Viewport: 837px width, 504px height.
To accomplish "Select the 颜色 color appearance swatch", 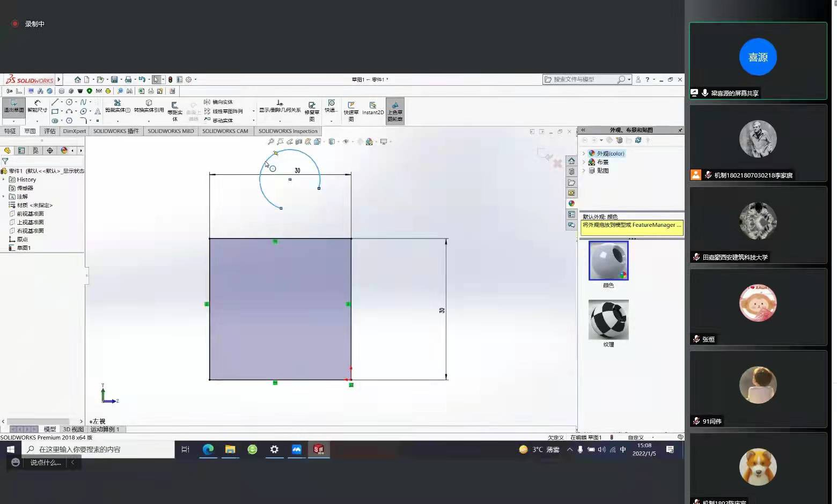I will pyautogui.click(x=608, y=261).
